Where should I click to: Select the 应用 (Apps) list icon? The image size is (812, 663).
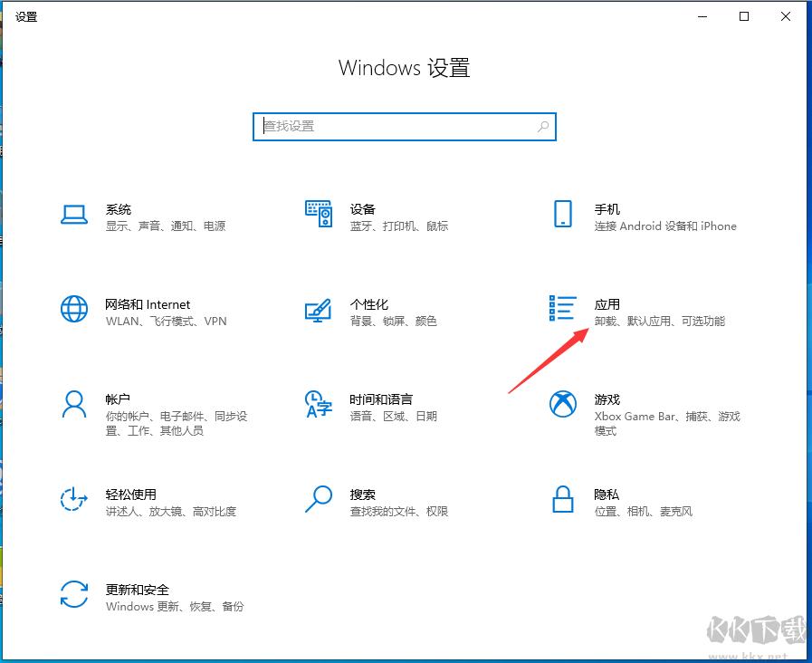[x=563, y=309]
